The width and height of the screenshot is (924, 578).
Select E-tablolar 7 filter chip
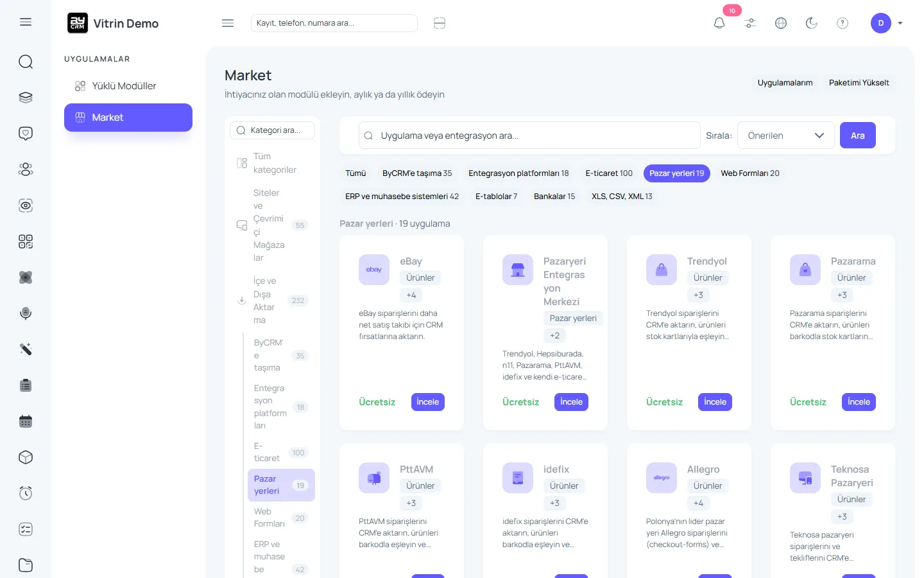click(x=496, y=197)
